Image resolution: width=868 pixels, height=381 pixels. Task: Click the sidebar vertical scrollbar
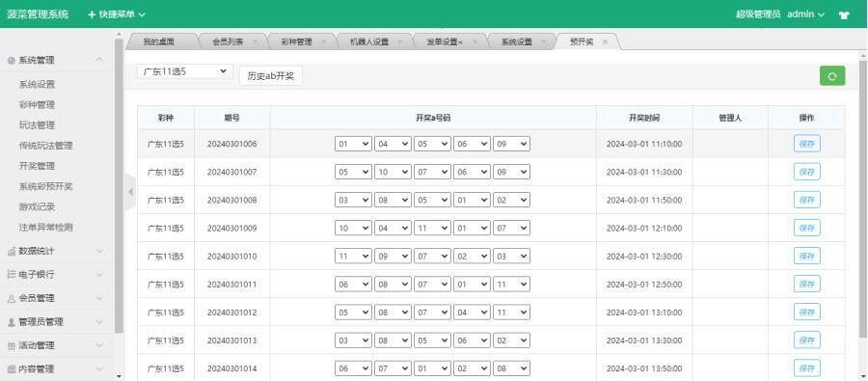pos(119,185)
